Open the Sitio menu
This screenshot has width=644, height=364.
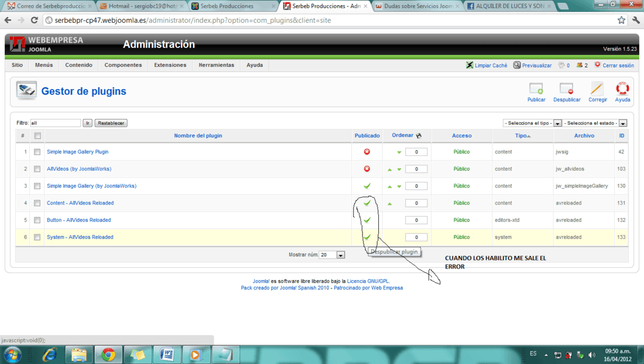coord(17,65)
